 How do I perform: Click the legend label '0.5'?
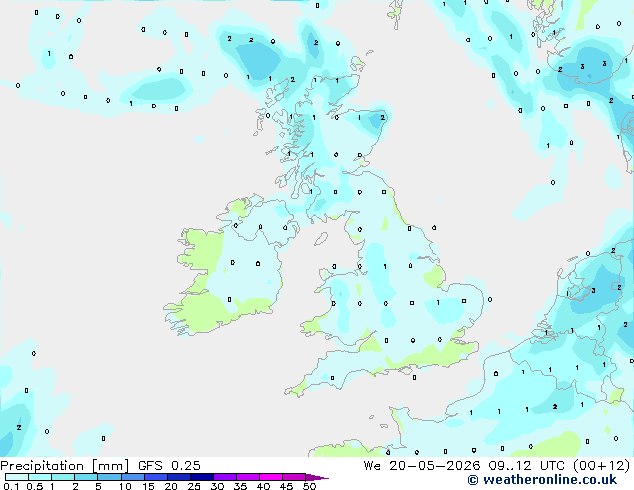coord(35,486)
